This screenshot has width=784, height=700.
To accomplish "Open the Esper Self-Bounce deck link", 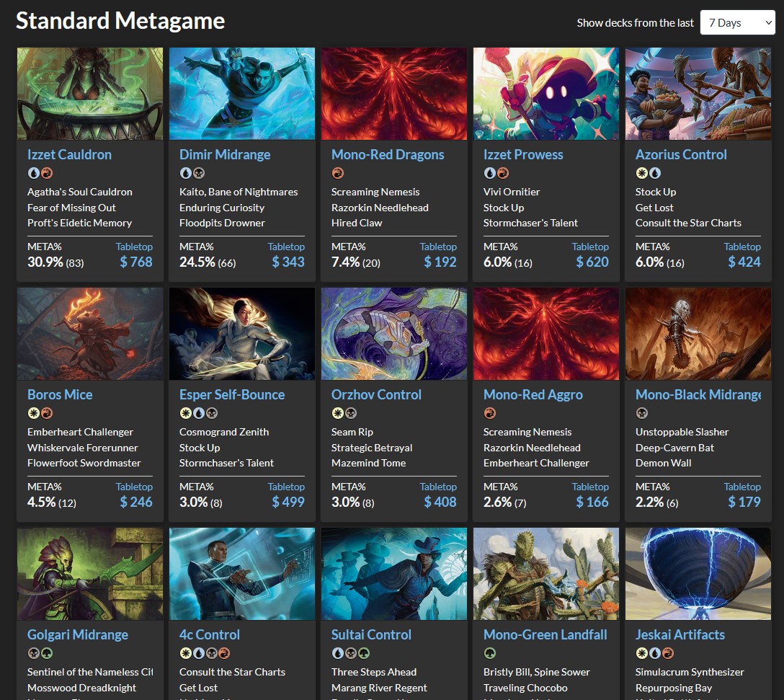I will [232, 395].
